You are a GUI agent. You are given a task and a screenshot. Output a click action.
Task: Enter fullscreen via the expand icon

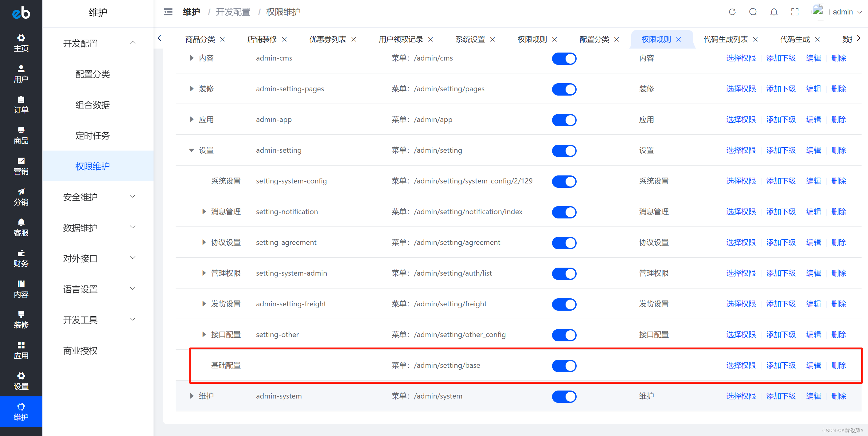[794, 12]
